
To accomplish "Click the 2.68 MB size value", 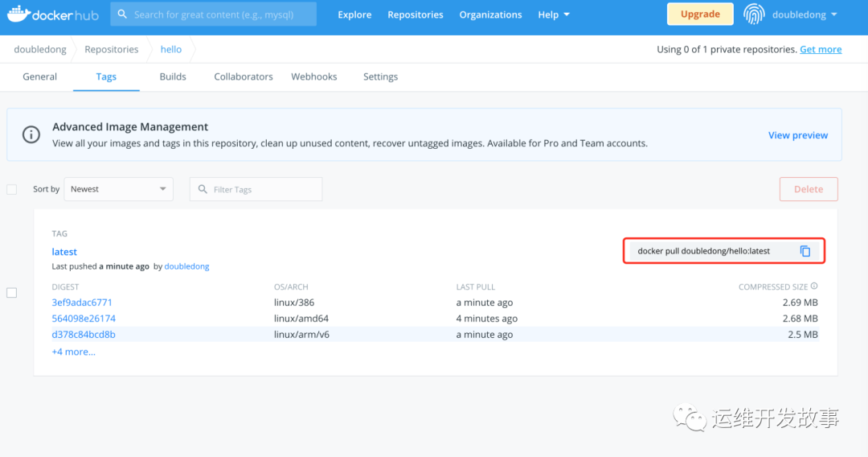I will tap(800, 319).
